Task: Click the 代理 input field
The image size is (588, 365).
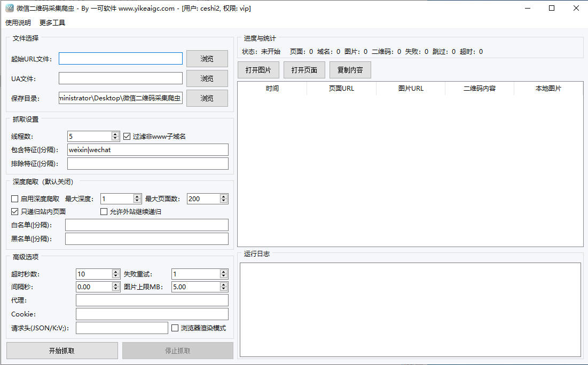Action: tap(152, 300)
